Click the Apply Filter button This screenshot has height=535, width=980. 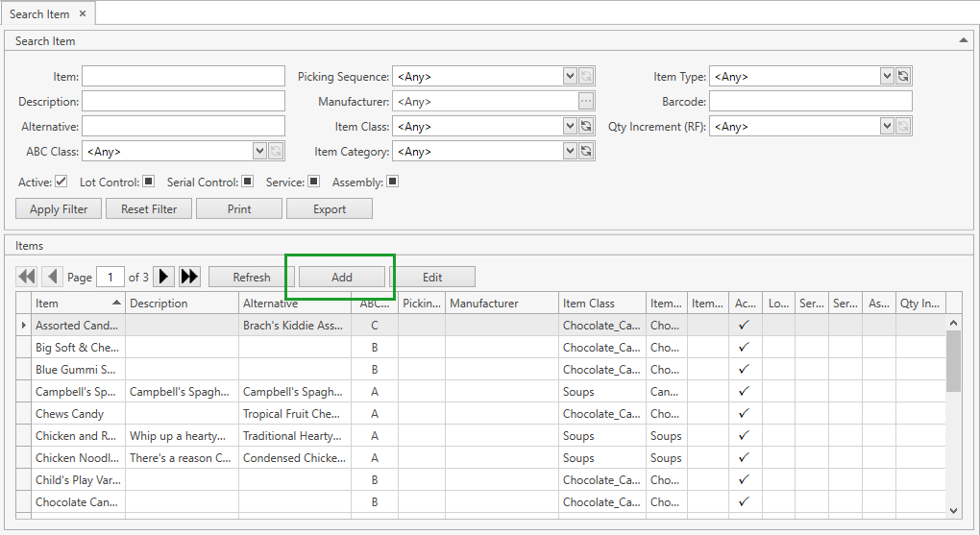(59, 208)
